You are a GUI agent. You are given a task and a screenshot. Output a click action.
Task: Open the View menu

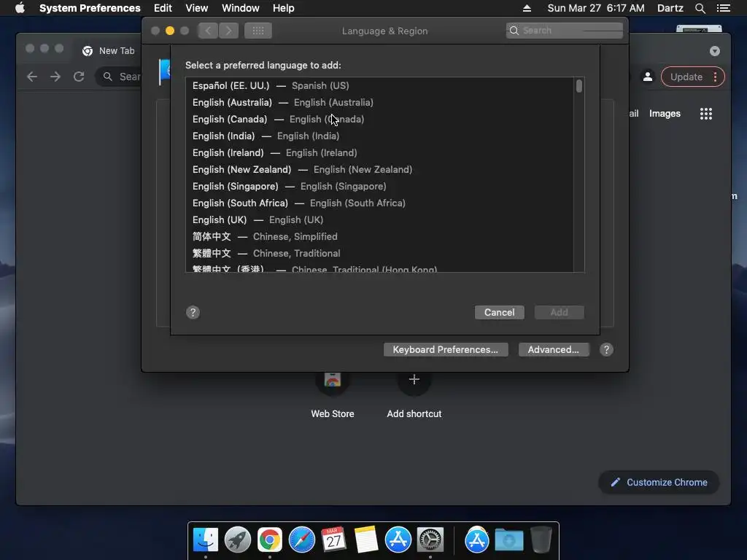click(x=197, y=8)
